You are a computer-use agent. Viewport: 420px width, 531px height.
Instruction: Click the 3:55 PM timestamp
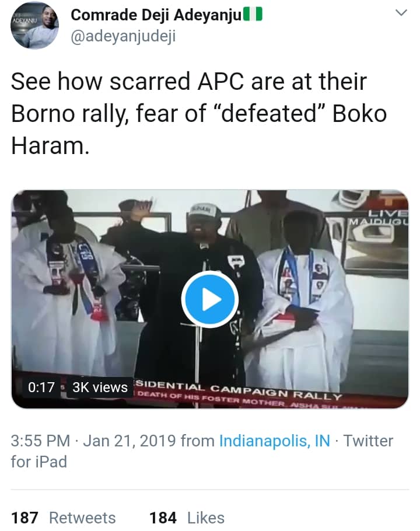[x=41, y=441]
